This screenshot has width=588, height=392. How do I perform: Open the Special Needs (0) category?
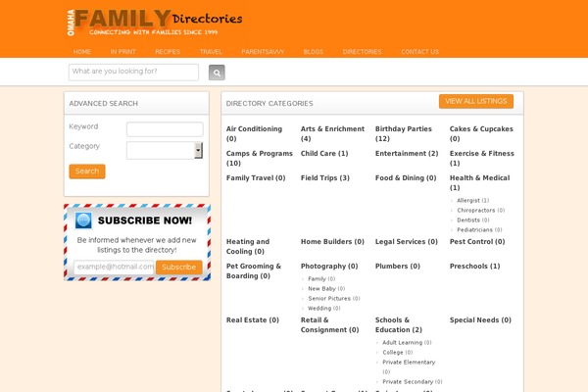(480, 320)
